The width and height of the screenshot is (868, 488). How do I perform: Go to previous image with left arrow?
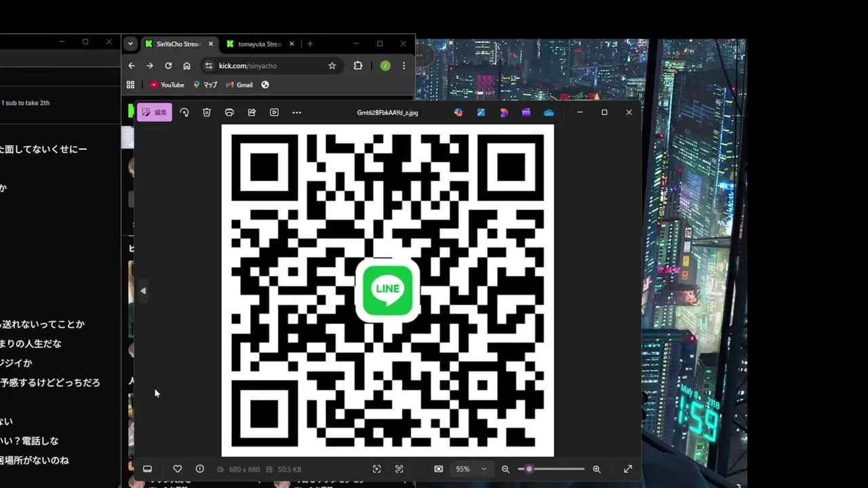143,291
